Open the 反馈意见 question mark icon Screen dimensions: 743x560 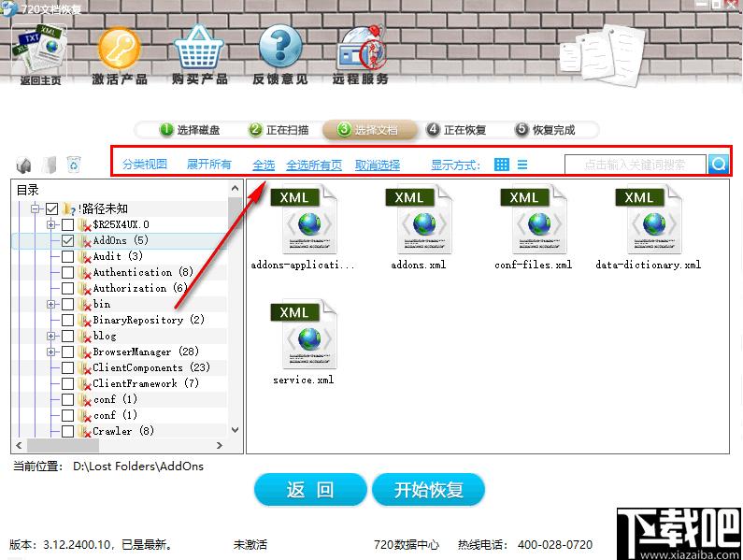point(280,48)
